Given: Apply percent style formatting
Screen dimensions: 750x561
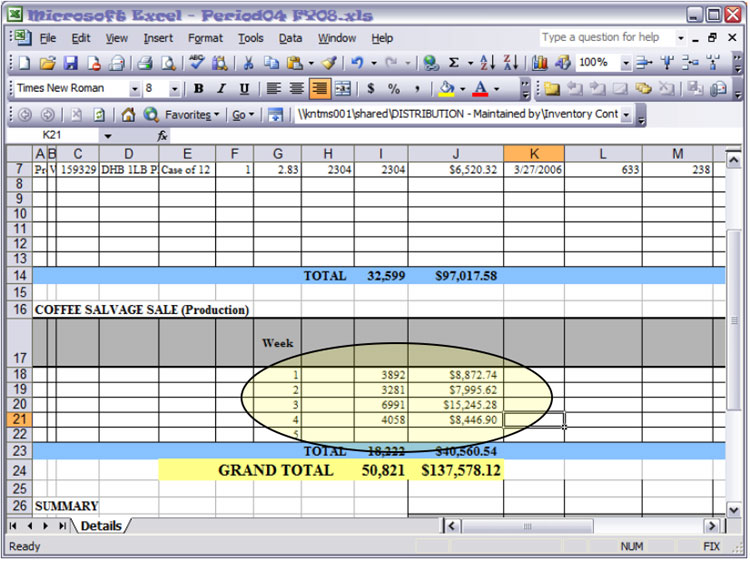Looking at the screenshot, I should [x=394, y=88].
